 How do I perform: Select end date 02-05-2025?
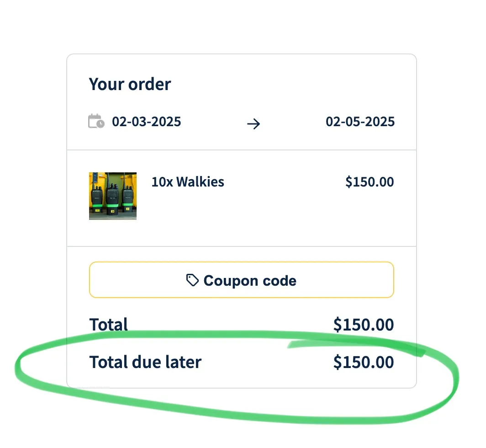pos(360,122)
